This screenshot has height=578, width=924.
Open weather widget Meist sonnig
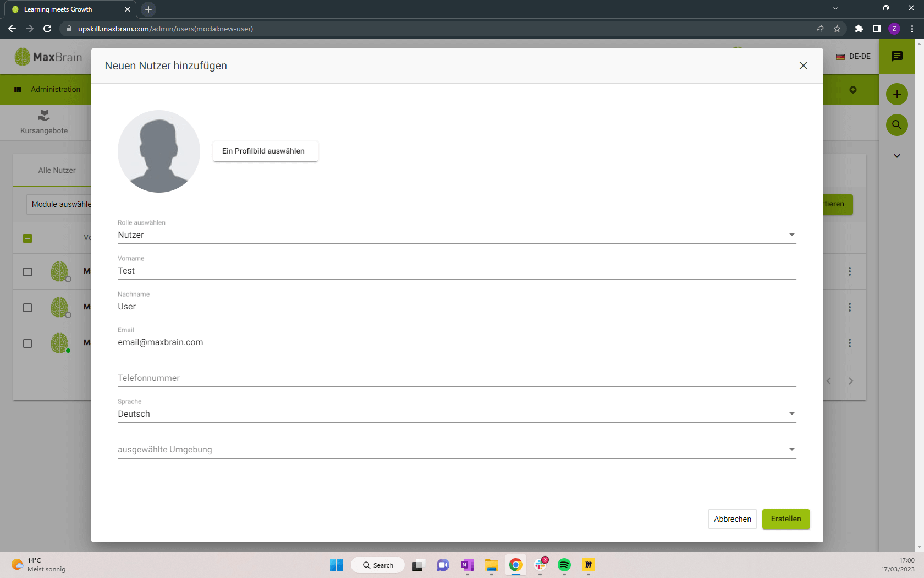[38, 565]
